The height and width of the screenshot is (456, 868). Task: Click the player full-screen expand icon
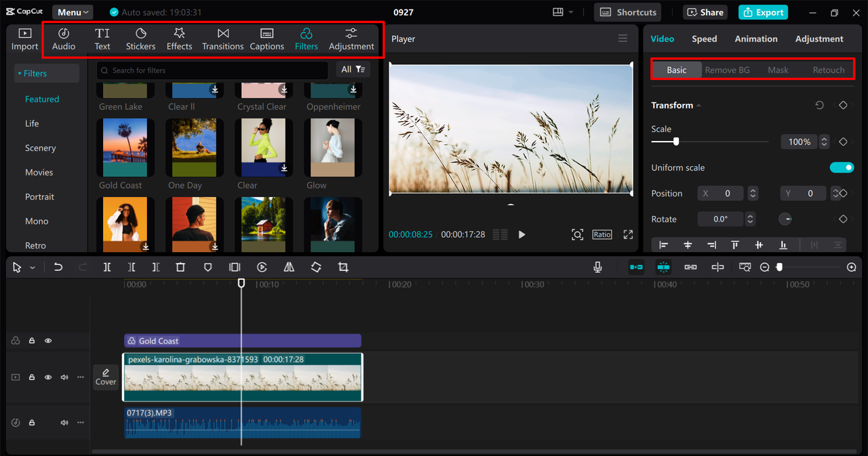click(x=628, y=234)
